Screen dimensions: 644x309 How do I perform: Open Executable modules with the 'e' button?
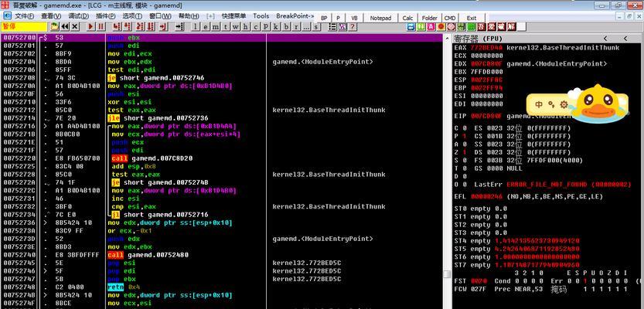[206, 27]
